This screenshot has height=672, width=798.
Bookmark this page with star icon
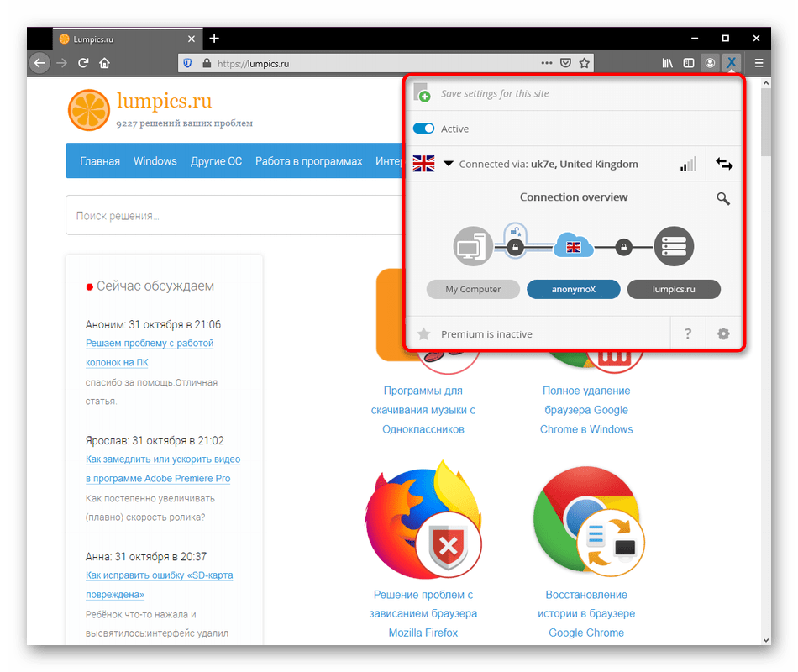click(585, 63)
